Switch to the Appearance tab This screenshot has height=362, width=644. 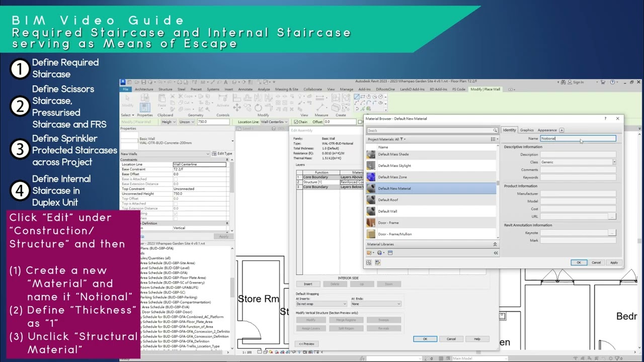point(547,130)
